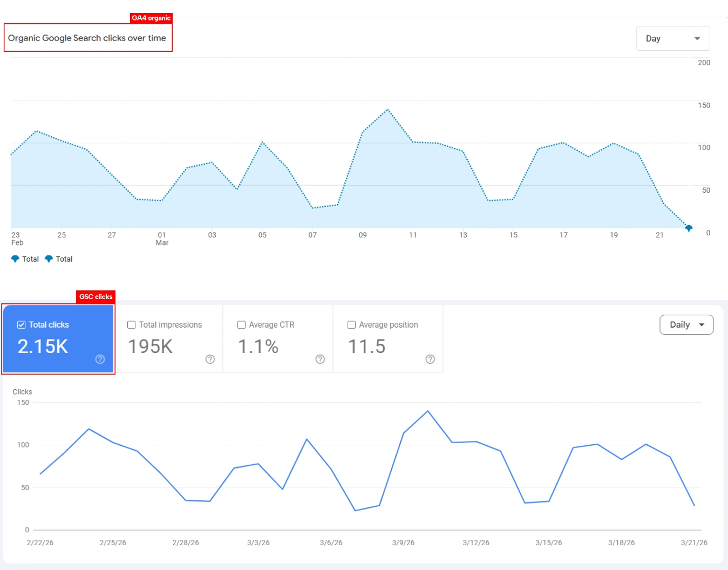Click the highlighted Total clicks card
Screen dimensions: 728x570
click(58, 339)
